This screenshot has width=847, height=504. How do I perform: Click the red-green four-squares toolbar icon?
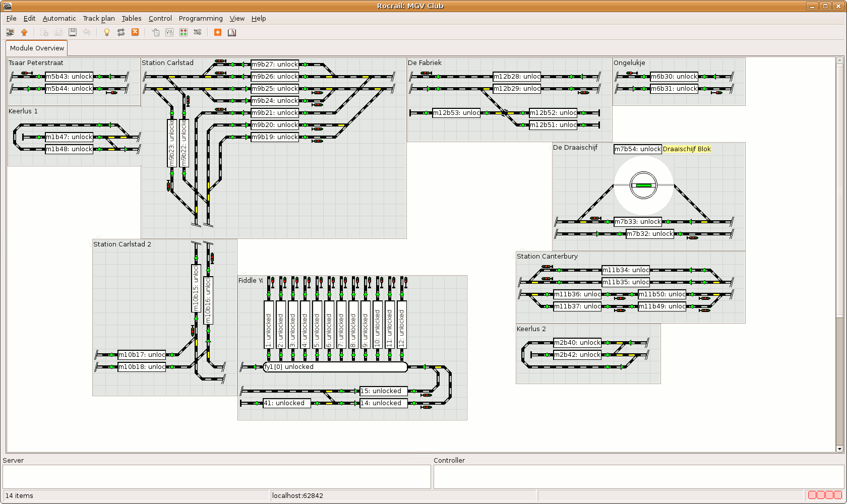click(184, 32)
